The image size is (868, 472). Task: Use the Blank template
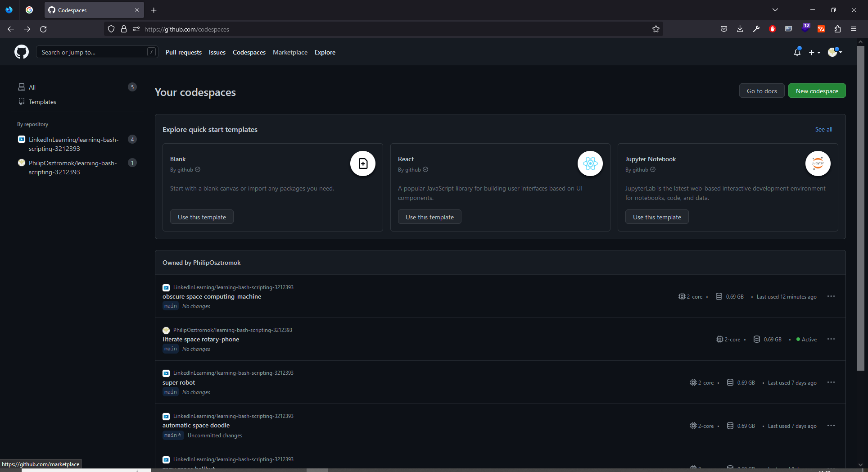click(x=202, y=217)
